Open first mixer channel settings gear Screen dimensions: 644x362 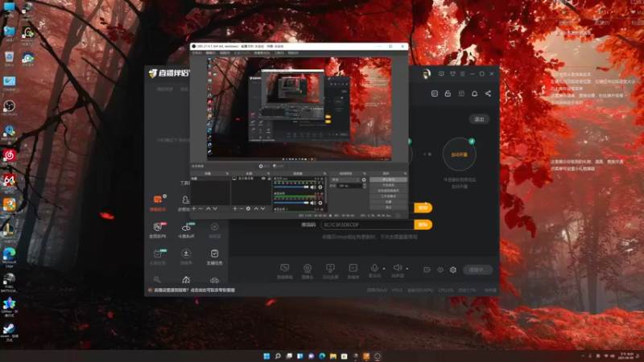pyautogui.click(x=320, y=187)
